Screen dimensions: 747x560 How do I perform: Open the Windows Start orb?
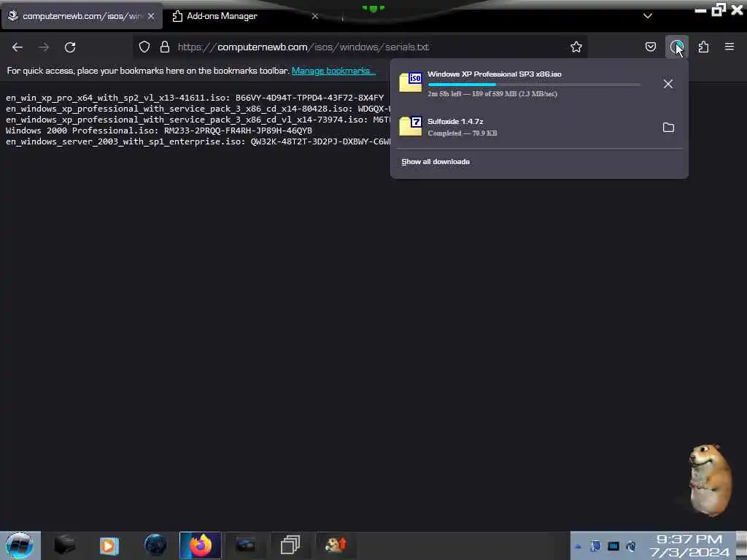point(20,545)
